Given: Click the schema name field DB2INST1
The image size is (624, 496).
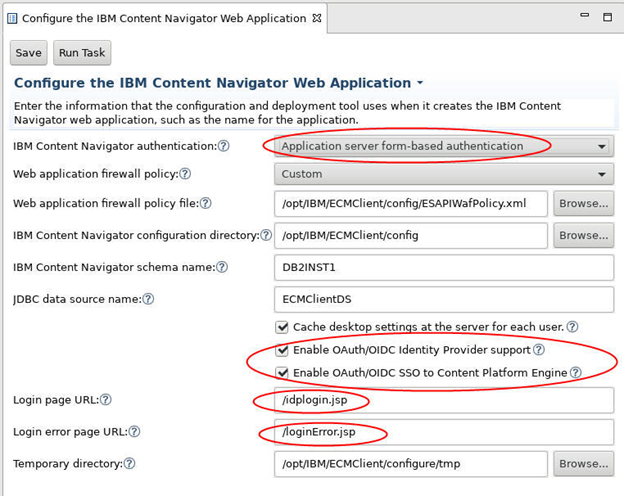Looking at the screenshot, I should [x=444, y=267].
